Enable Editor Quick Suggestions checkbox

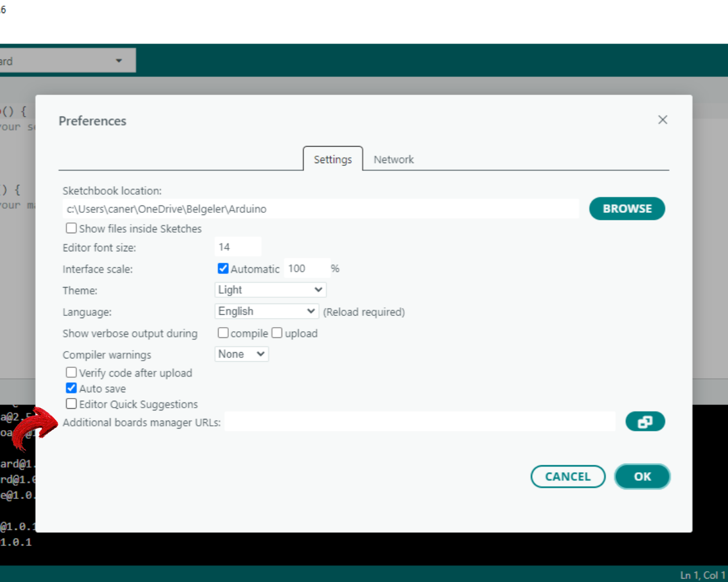[71, 404]
